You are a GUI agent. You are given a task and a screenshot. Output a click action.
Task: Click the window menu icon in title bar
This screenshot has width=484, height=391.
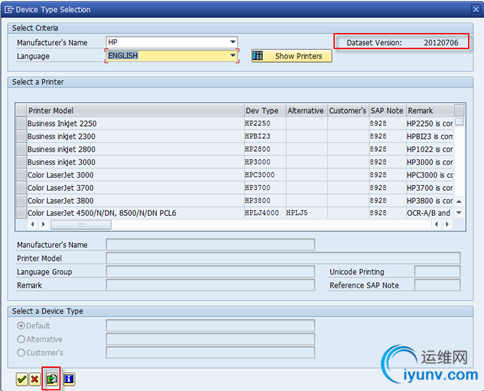coord(9,9)
